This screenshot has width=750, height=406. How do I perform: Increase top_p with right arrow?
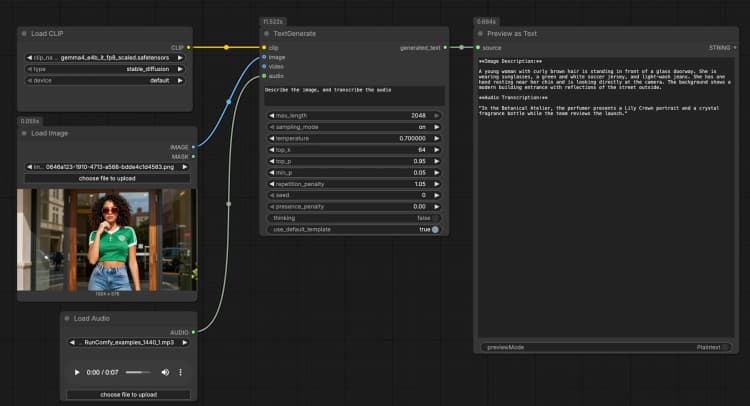[436, 161]
